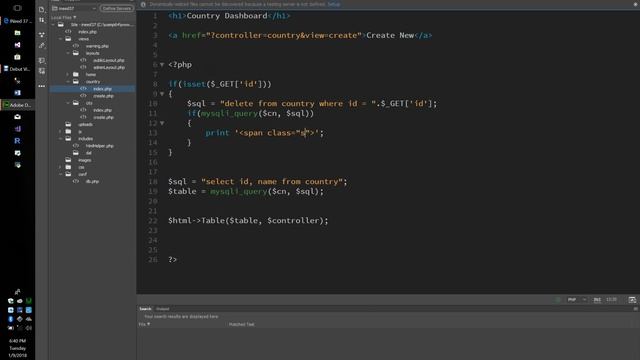Select publicLayout.php in Files panel
The width and height of the screenshot is (640, 360).
click(x=109, y=60)
